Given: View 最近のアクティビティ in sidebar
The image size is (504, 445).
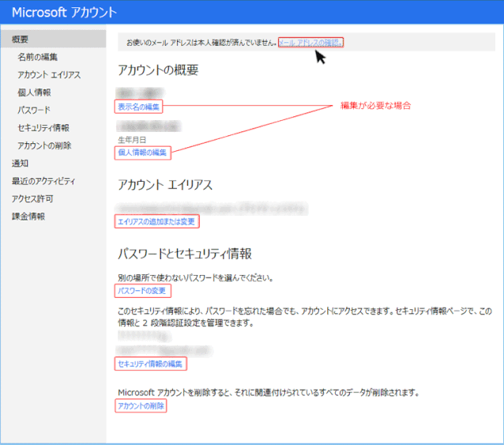Looking at the screenshot, I should 43,181.
